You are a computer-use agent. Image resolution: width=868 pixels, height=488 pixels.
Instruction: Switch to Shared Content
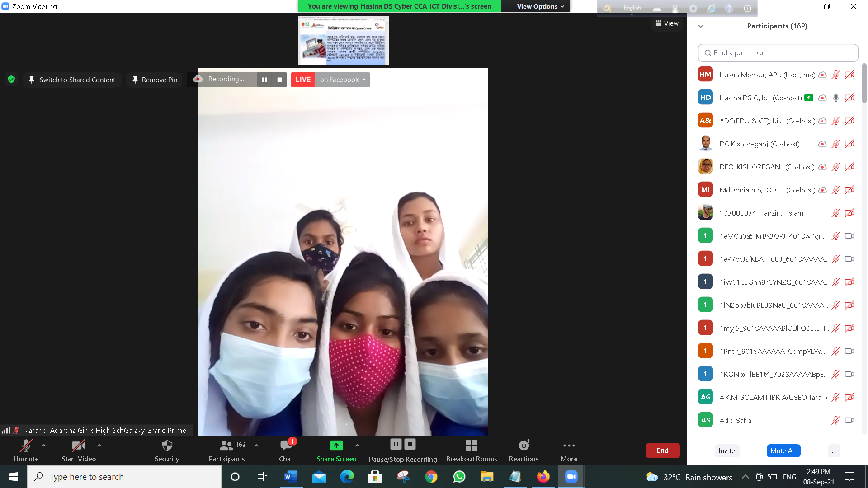(72, 80)
